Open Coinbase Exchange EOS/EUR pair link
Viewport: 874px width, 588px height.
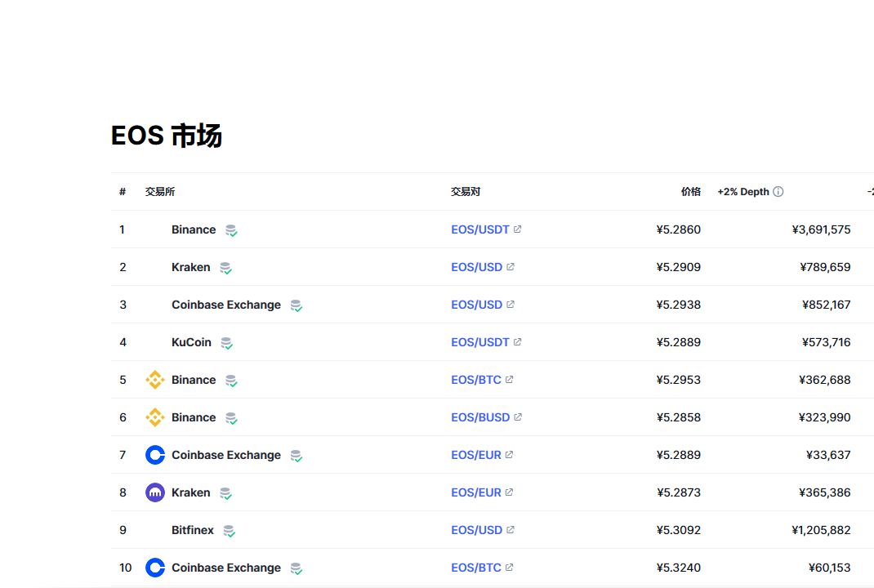(476, 455)
